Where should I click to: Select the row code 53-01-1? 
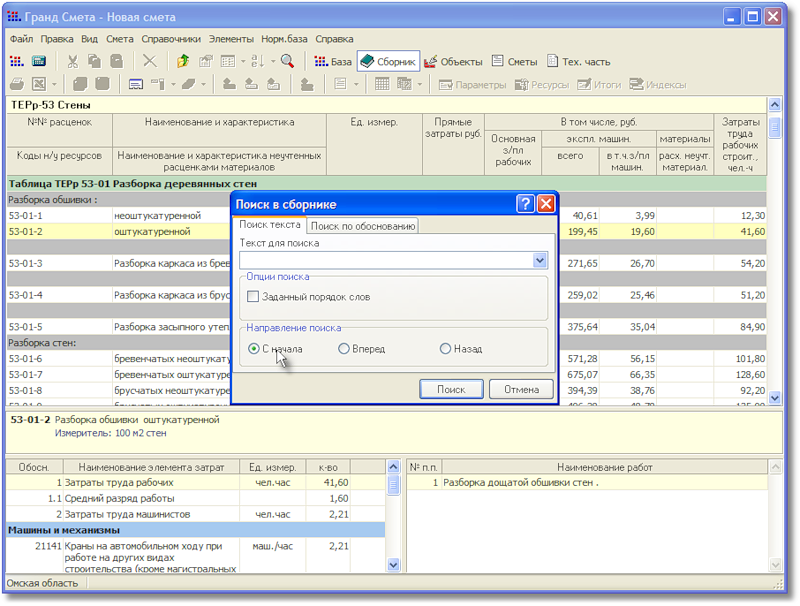pyautogui.click(x=26, y=216)
